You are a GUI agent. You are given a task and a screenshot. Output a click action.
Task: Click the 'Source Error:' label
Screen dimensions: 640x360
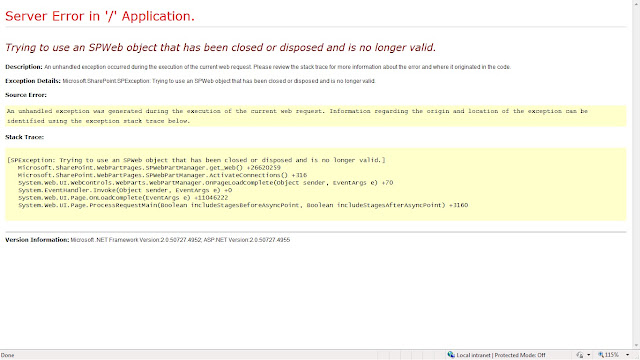click(26, 95)
